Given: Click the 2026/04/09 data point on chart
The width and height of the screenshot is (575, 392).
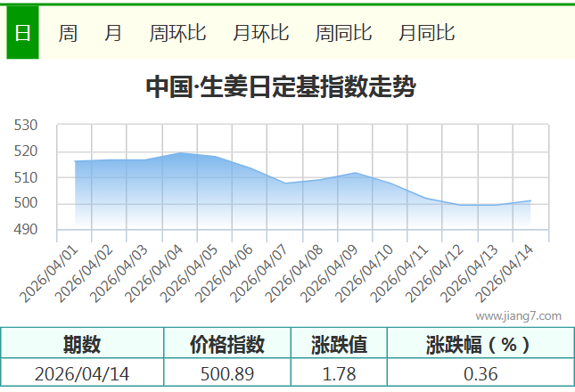Looking at the screenshot, I should [x=356, y=173].
